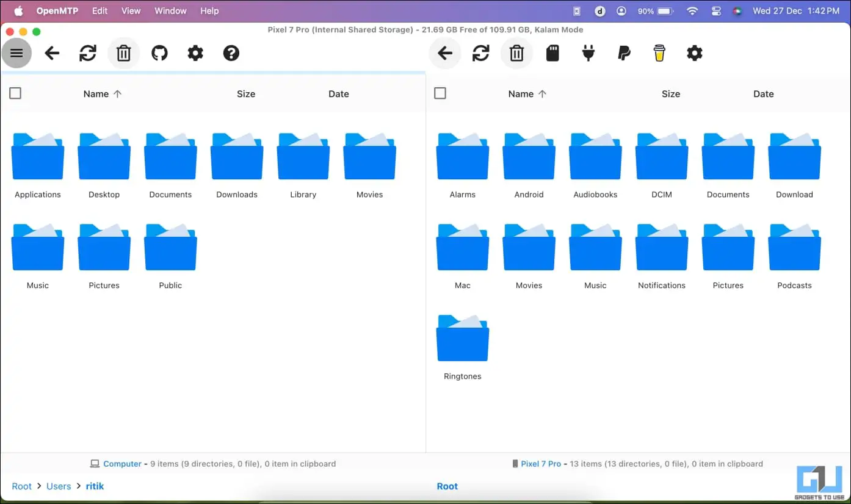Open the GitHub icon in toolbar
This screenshot has height=504, width=851.
coord(159,53)
